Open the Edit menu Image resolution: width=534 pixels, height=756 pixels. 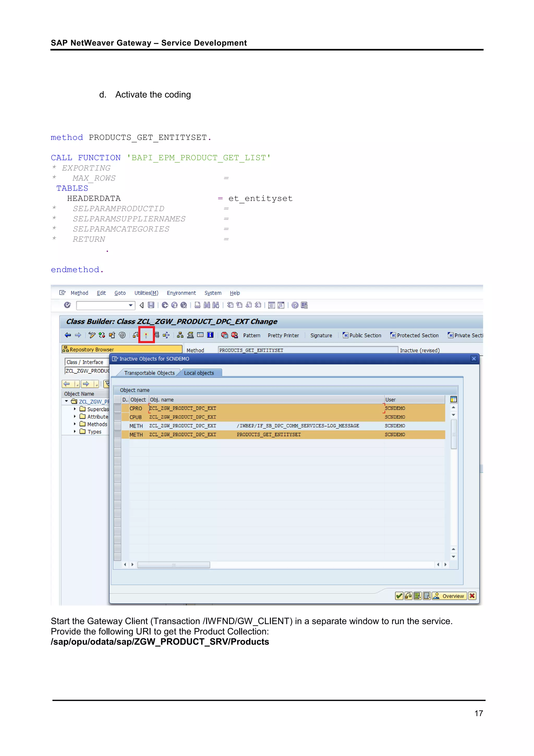[101, 293]
